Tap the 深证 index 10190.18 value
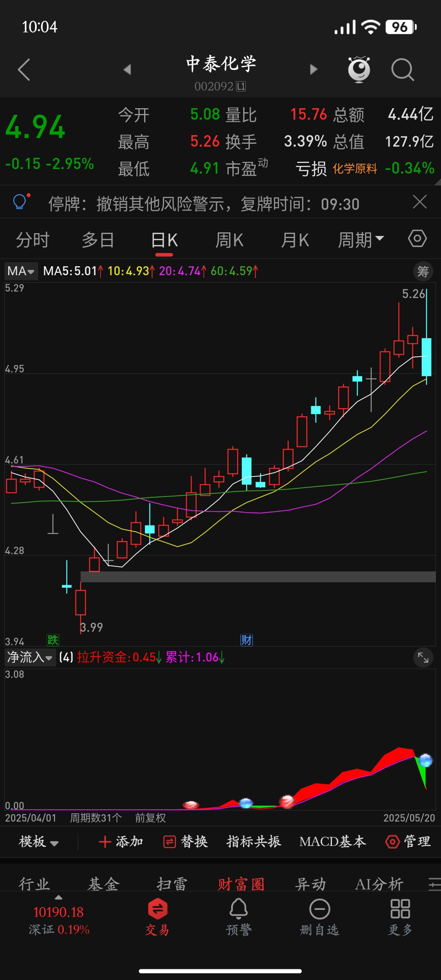Screen dimensions: 441x980 [x=58, y=912]
